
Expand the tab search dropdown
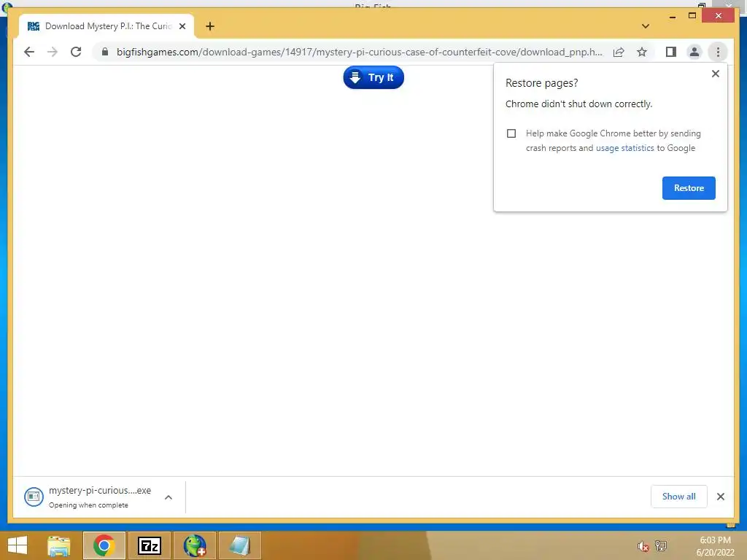tap(646, 26)
